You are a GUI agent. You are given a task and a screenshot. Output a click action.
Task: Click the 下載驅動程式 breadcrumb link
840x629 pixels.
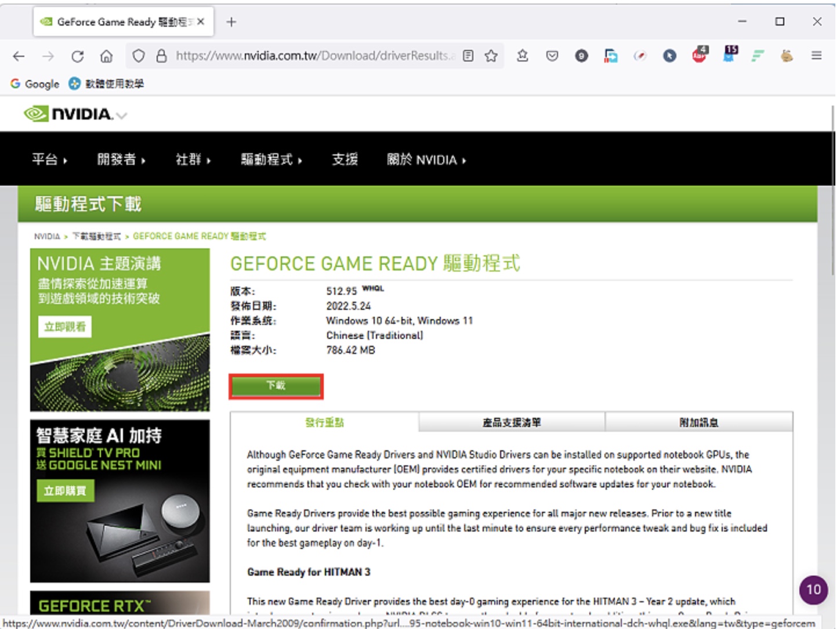point(96,236)
